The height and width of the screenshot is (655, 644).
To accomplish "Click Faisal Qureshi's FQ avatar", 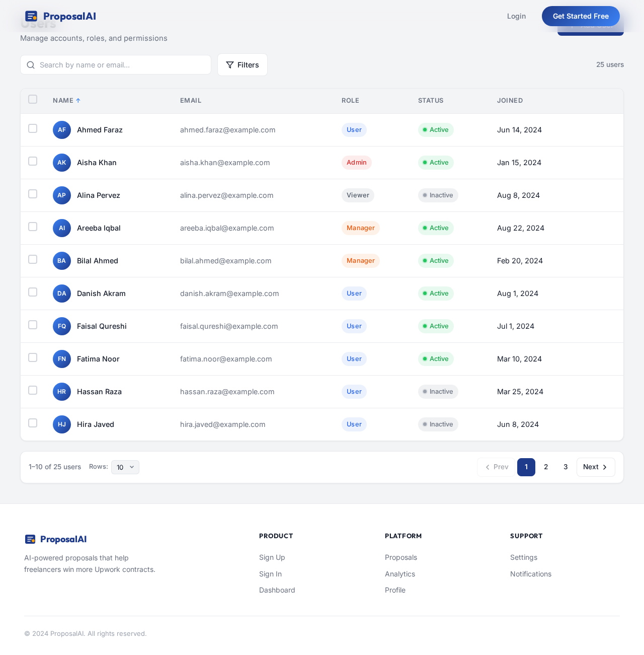I will [x=62, y=326].
